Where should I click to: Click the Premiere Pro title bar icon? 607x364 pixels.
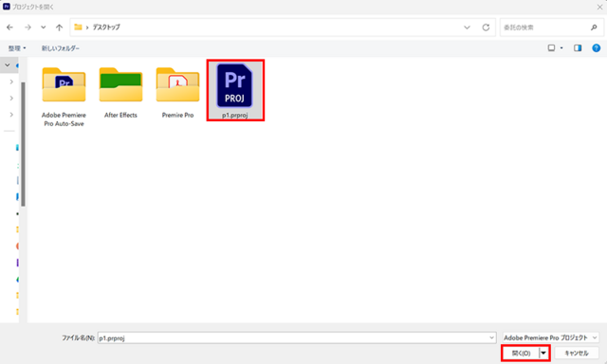pyautogui.click(x=7, y=7)
